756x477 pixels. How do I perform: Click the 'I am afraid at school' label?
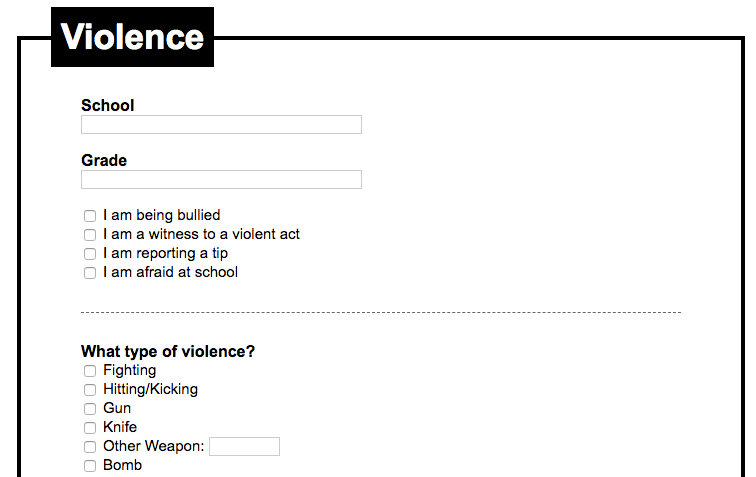point(170,272)
